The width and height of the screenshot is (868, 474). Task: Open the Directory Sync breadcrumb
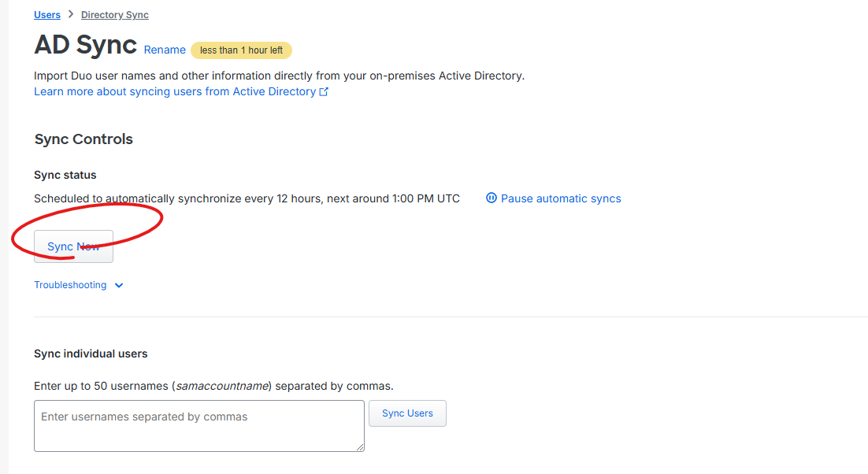pyautogui.click(x=114, y=15)
